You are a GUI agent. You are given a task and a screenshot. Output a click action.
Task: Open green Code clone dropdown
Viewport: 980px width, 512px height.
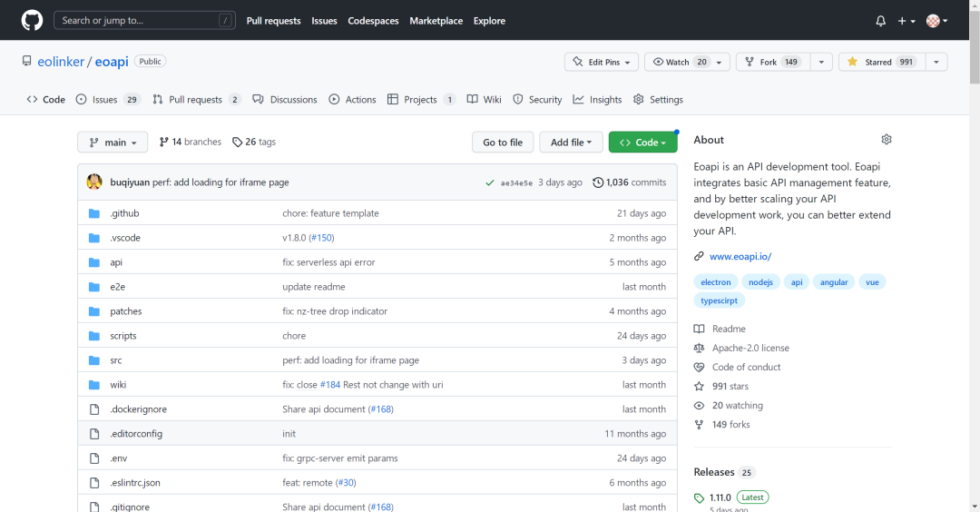[x=642, y=142]
